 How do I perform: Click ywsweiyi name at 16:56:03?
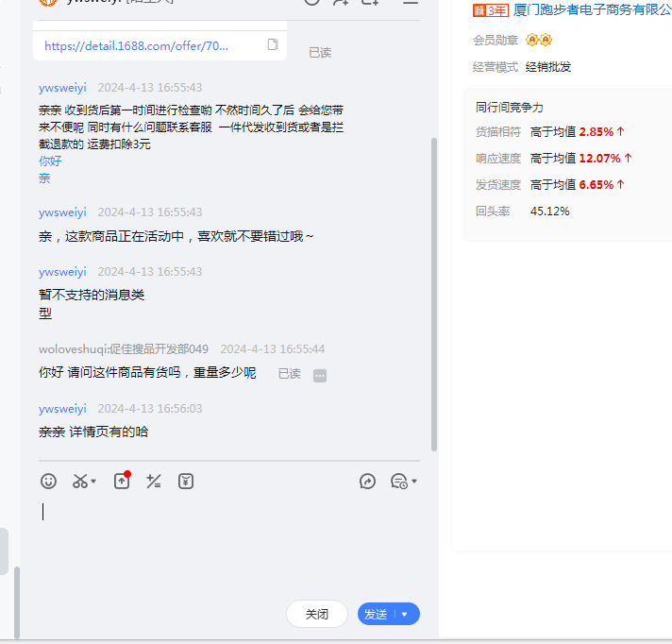pos(62,409)
